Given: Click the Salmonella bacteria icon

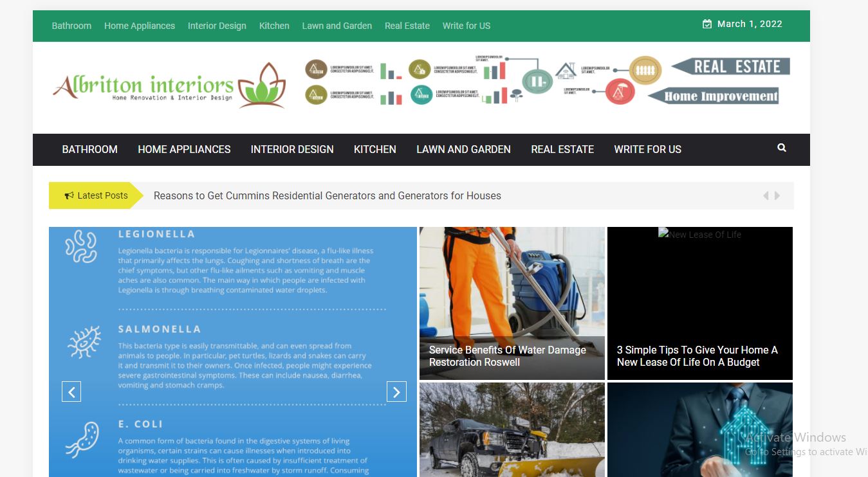Looking at the screenshot, I should 84,342.
